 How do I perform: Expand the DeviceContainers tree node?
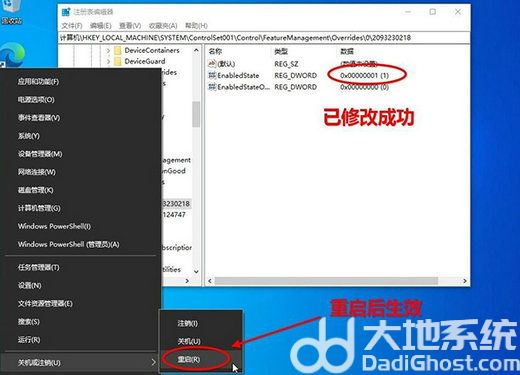(108, 51)
